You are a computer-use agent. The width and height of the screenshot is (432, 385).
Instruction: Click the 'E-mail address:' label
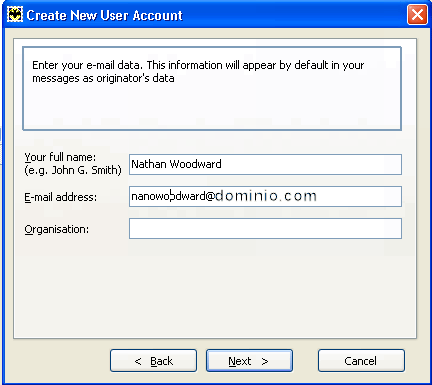tap(61, 197)
